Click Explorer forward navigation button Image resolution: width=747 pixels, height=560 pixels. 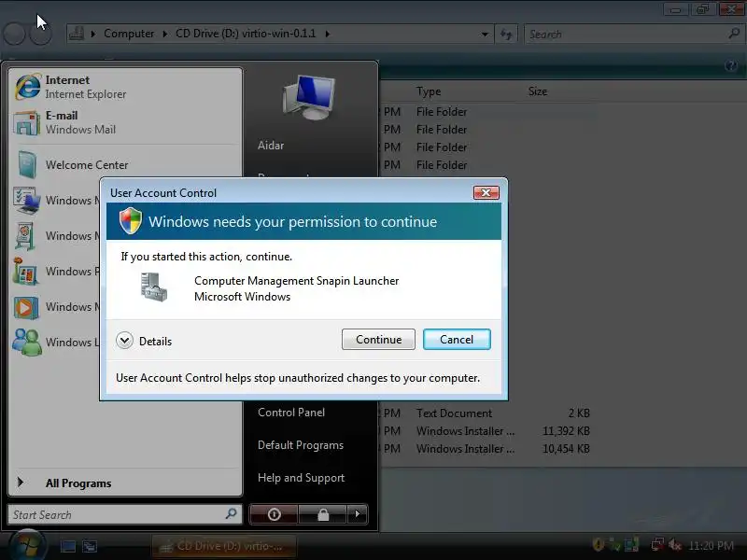point(40,34)
